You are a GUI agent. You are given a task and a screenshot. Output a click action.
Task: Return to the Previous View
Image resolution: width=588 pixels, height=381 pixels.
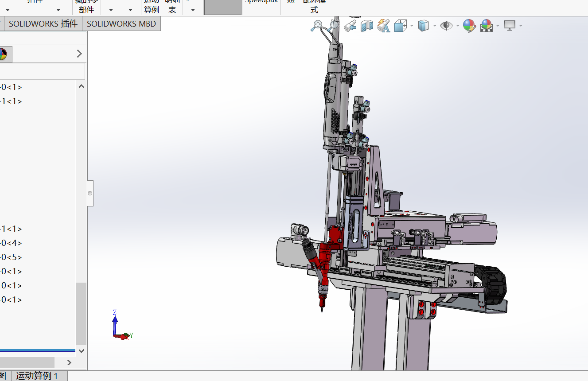tap(350, 26)
